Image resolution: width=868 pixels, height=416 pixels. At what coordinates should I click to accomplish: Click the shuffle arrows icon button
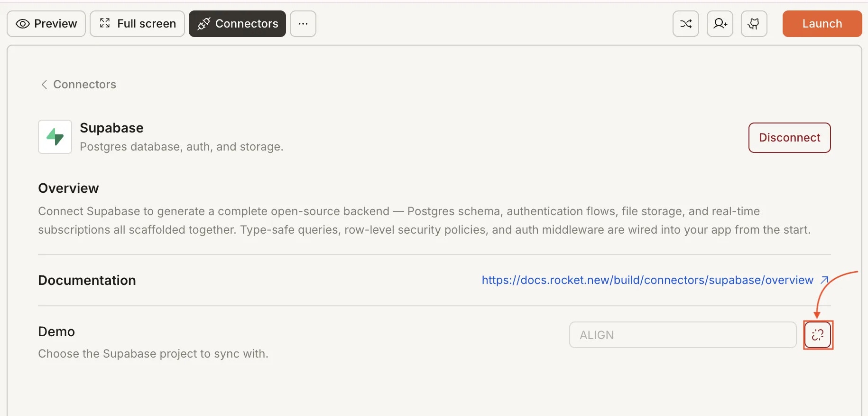[685, 24]
